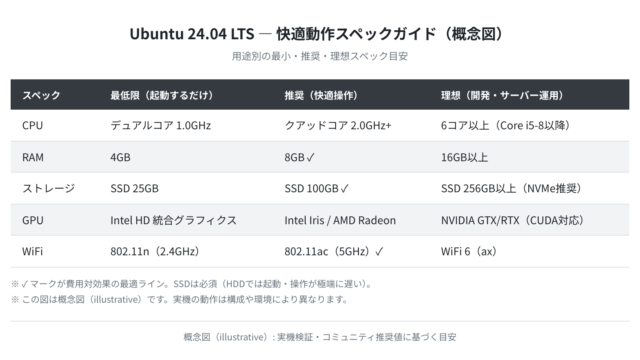
Task: Select the 'スペック' column header
Action: point(41,95)
